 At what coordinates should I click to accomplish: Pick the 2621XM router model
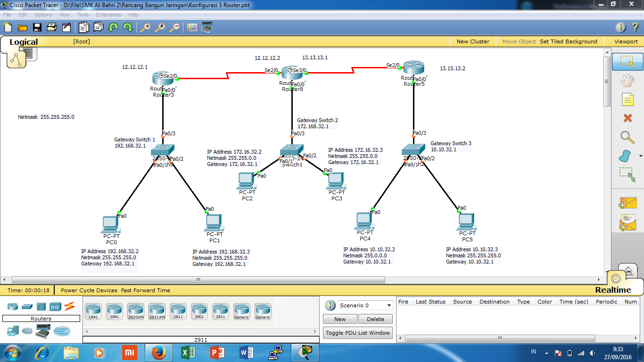click(157, 312)
